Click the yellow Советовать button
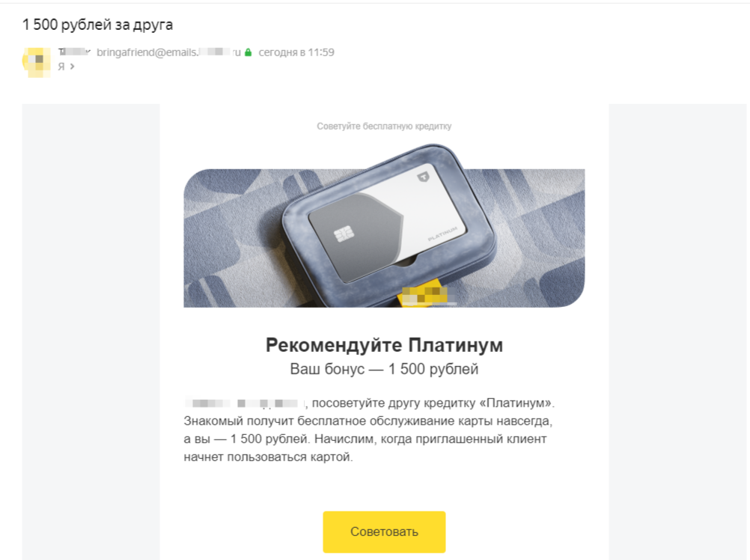750x560 pixels. 384,532
